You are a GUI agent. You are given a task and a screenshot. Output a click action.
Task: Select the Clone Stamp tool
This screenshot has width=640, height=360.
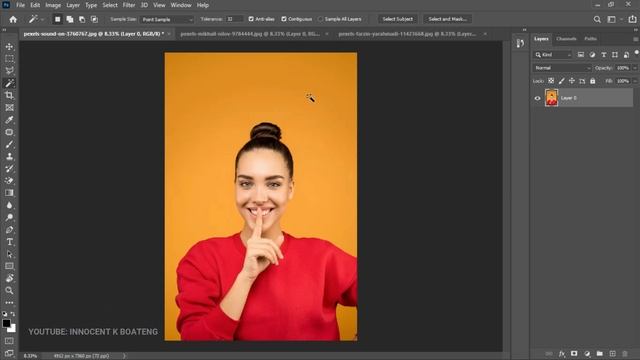pos(9,156)
